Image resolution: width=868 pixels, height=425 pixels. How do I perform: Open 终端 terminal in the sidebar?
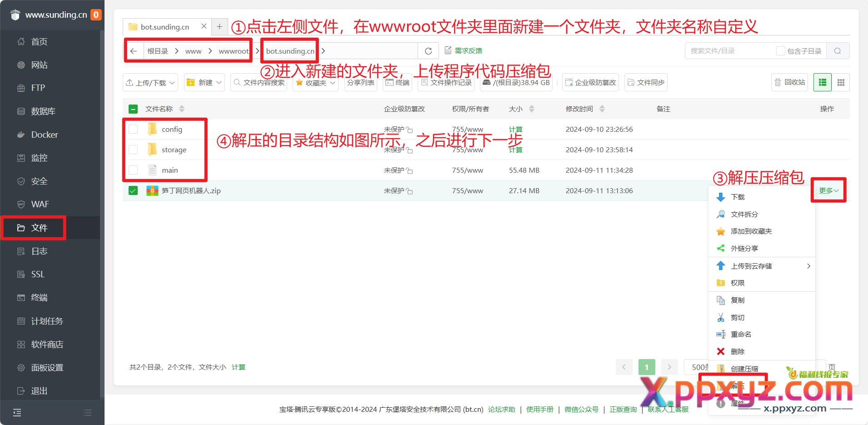click(39, 297)
